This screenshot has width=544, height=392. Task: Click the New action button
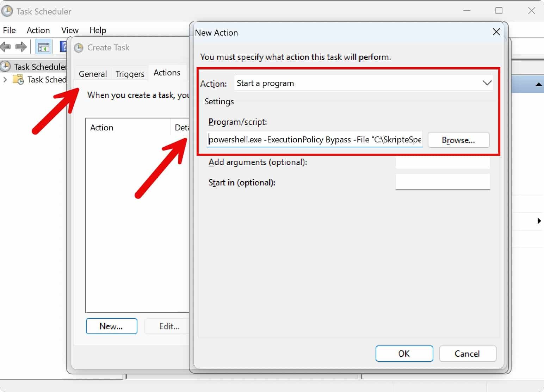pyautogui.click(x=111, y=326)
